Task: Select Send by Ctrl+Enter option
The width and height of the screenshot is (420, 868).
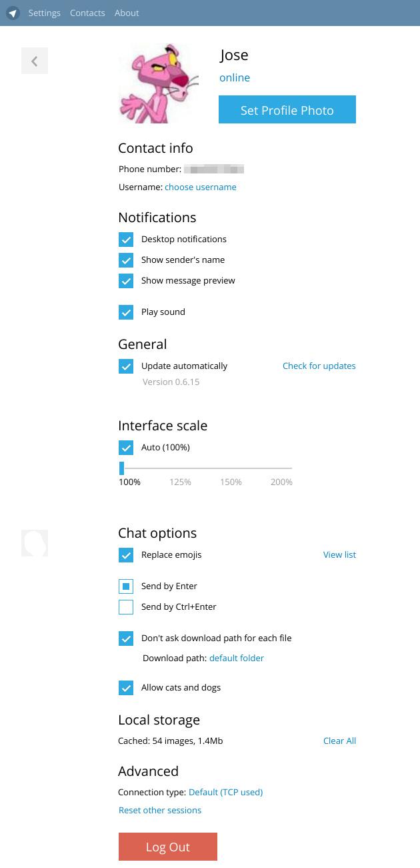Action: point(126,607)
